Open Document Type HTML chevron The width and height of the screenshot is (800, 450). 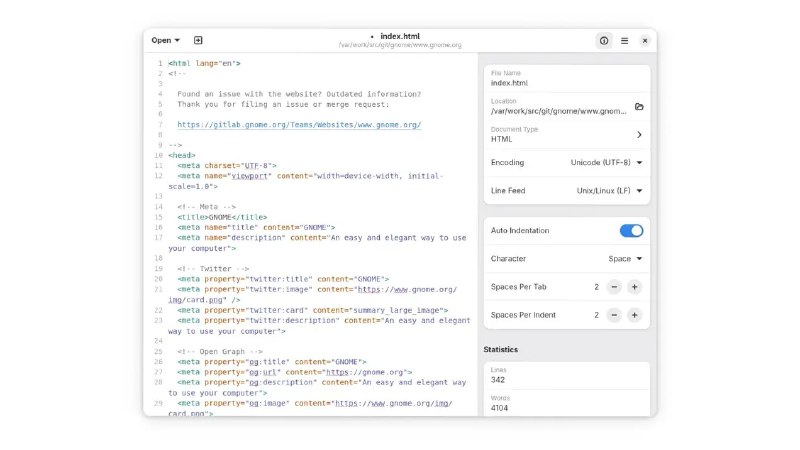(639, 135)
